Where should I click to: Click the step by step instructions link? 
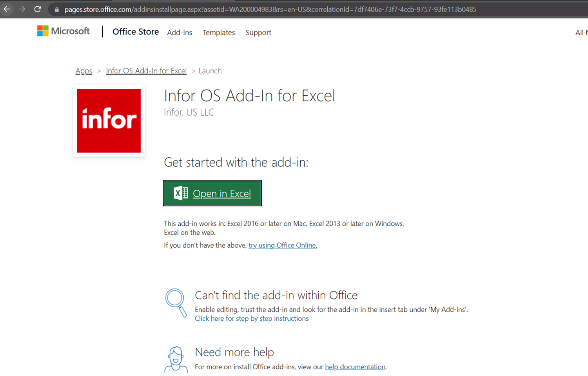(x=252, y=318)
